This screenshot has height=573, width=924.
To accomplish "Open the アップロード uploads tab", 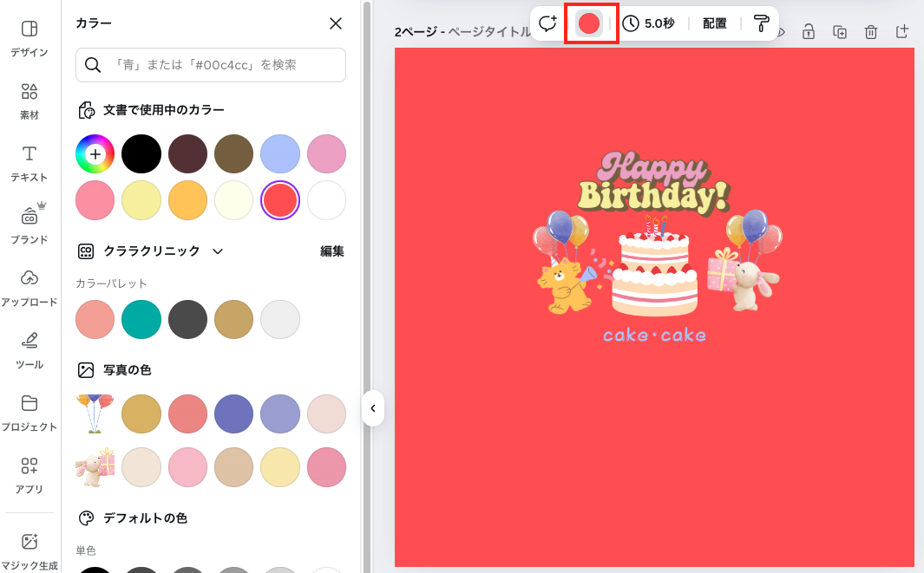I will (x=29, y=289).
